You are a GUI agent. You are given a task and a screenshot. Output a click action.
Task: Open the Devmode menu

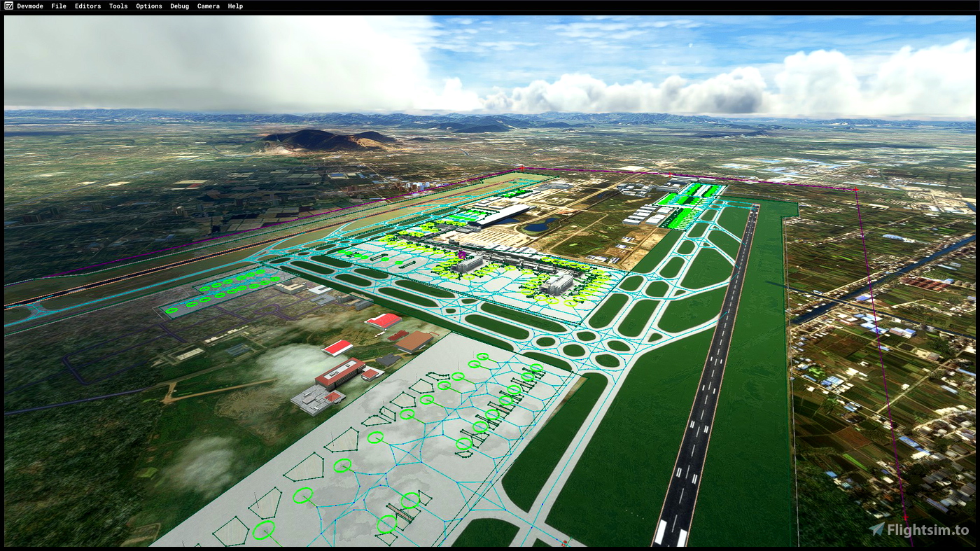pos(29,6)
